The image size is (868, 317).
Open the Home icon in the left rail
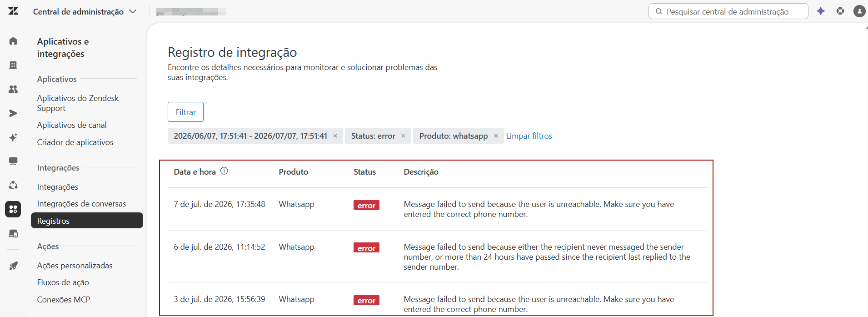point(13,41)
